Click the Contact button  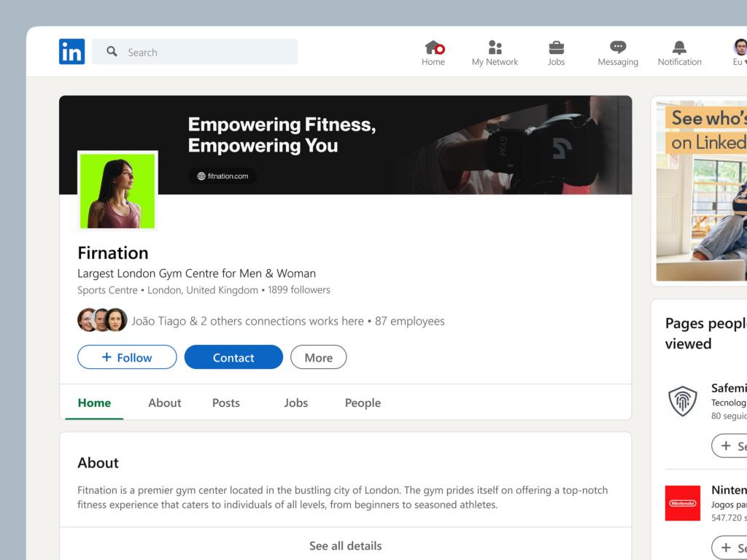233,357
